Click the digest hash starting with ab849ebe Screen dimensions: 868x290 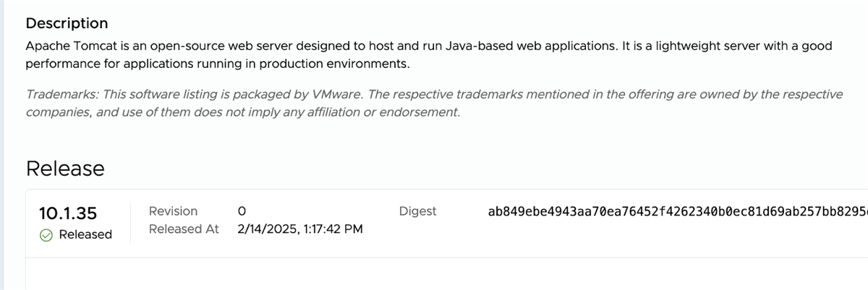click(x=678, y=212)
